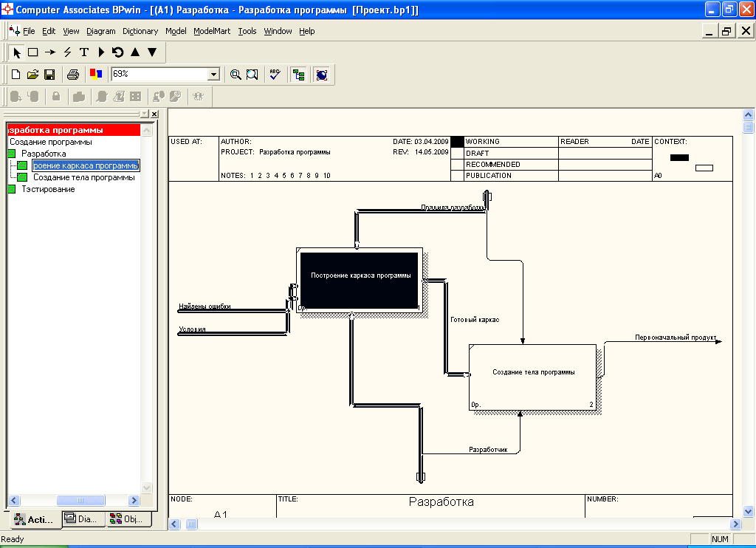Select the Activity Box drawing tool
The width and height of the screenshot is (756, 548).
coord(33,52)
